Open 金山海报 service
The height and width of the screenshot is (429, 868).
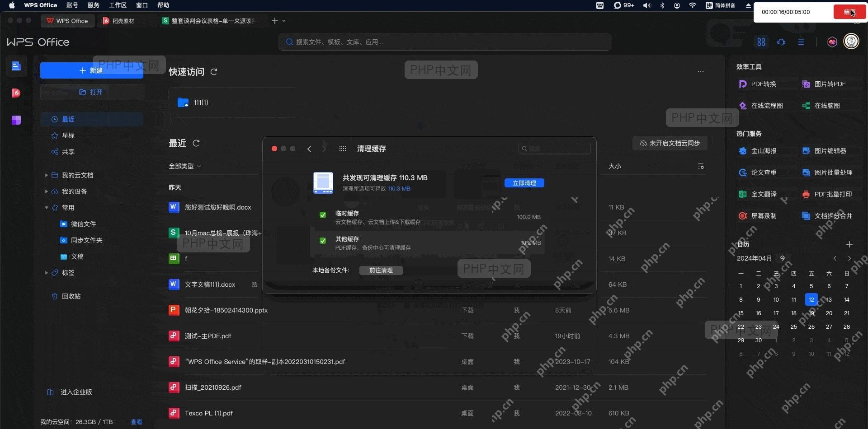point(758,151)
